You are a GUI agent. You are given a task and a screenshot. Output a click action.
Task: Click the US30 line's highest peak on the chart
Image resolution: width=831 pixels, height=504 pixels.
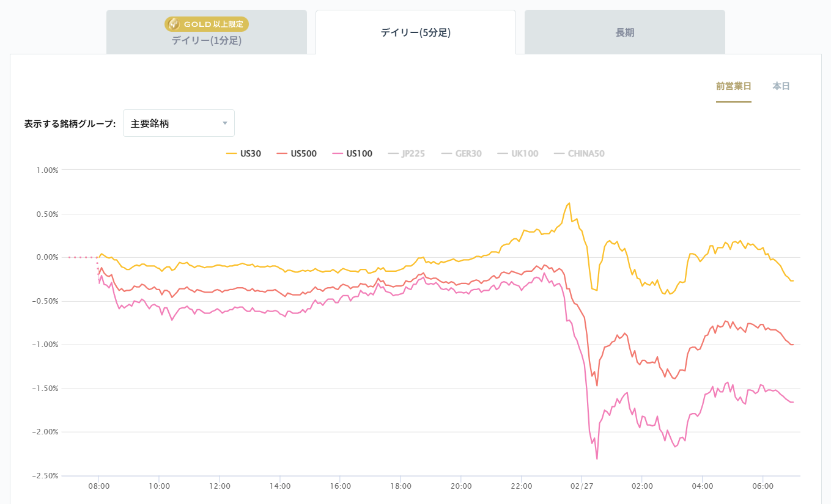click(569, 203)
